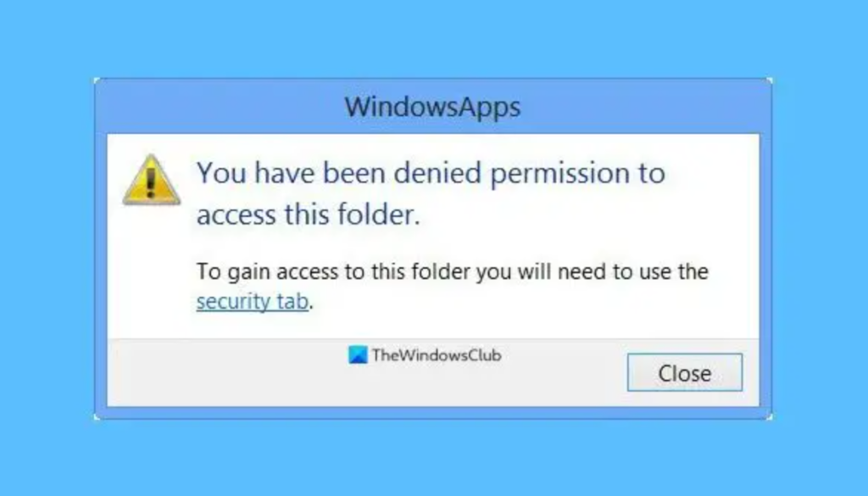The image size is (868, 496).
Task: Click the blue background above the dialog
Action: tap(432, 38)
